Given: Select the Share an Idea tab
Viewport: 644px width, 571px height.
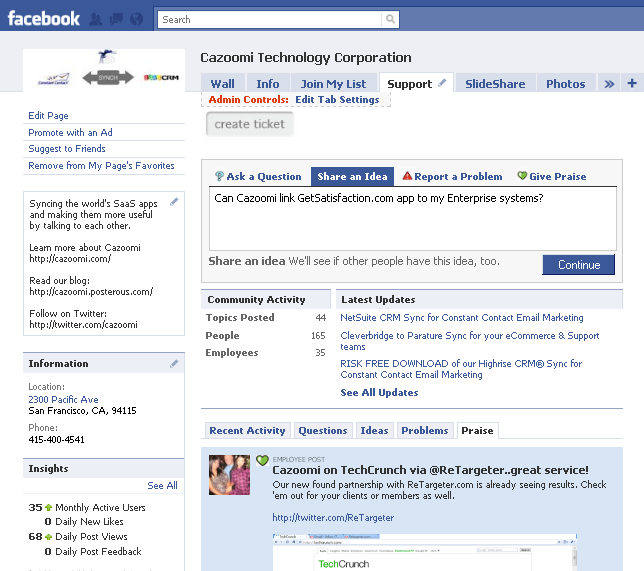Looking at the screenshot, I should coord(352,176).
